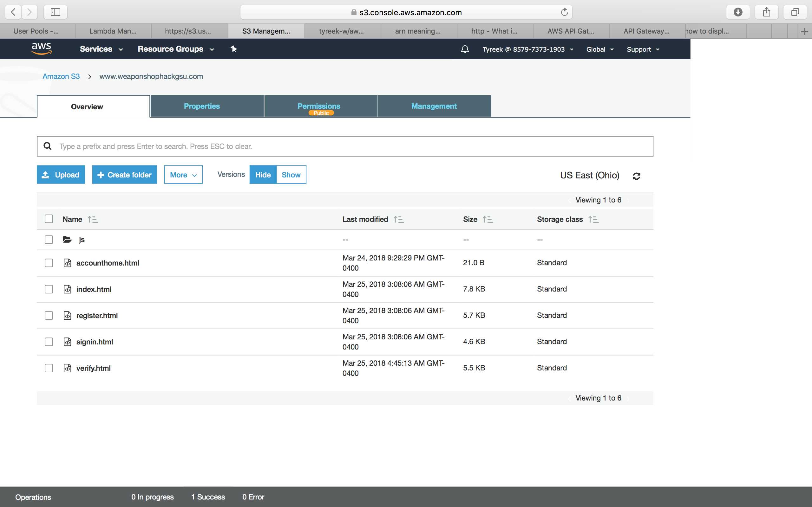Click the pin shortcut icon in navbar
The height and width of the screenshot is (507, 812).
[233, 49]
